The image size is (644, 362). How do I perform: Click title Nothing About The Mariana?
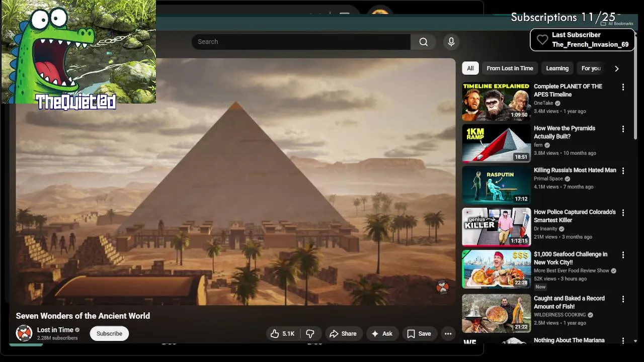click(569, 340)
